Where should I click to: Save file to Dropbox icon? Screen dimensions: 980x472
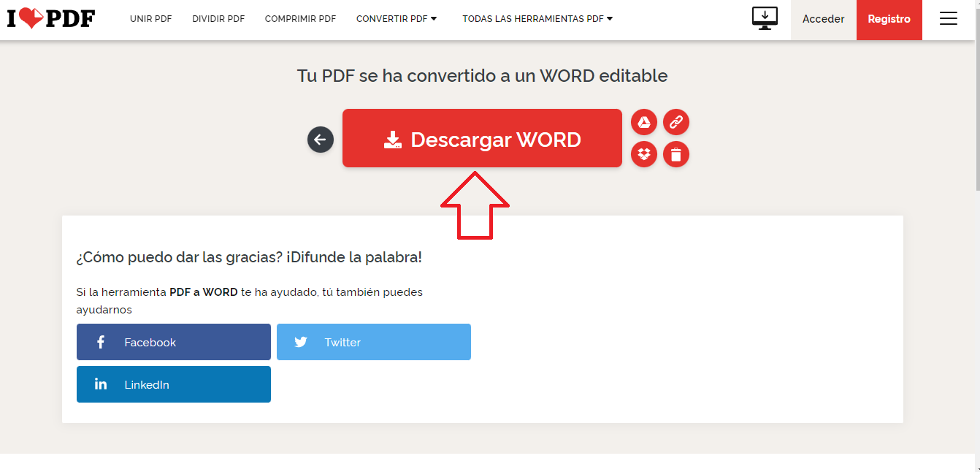click(644, 154)
